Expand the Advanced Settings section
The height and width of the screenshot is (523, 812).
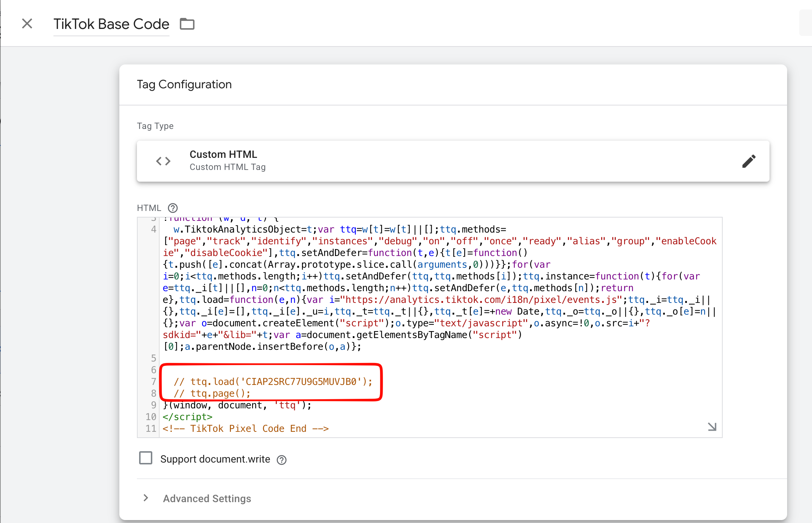click(x=146, y=498)
